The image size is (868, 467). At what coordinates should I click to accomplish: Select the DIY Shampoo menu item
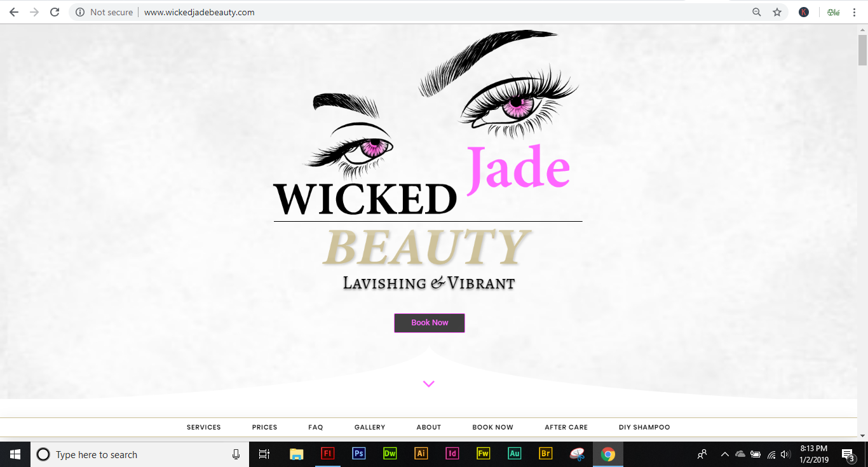(644, 428)
